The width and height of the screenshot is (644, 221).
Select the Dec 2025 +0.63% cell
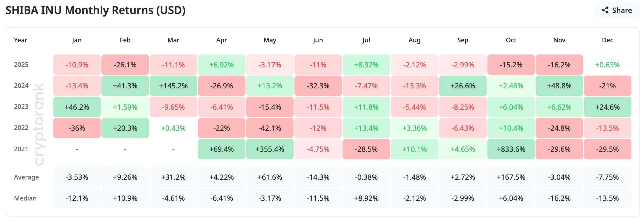coord(607,65)
